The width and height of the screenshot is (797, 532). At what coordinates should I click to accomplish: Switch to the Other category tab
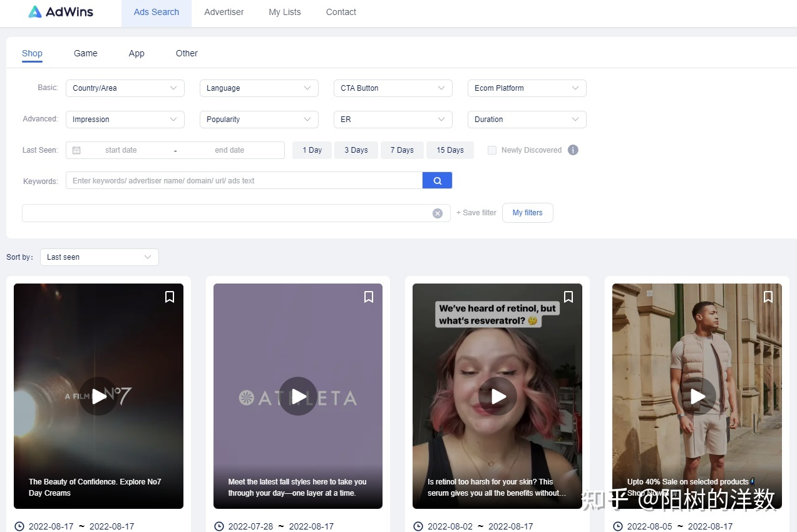click(x=187, y=54)
